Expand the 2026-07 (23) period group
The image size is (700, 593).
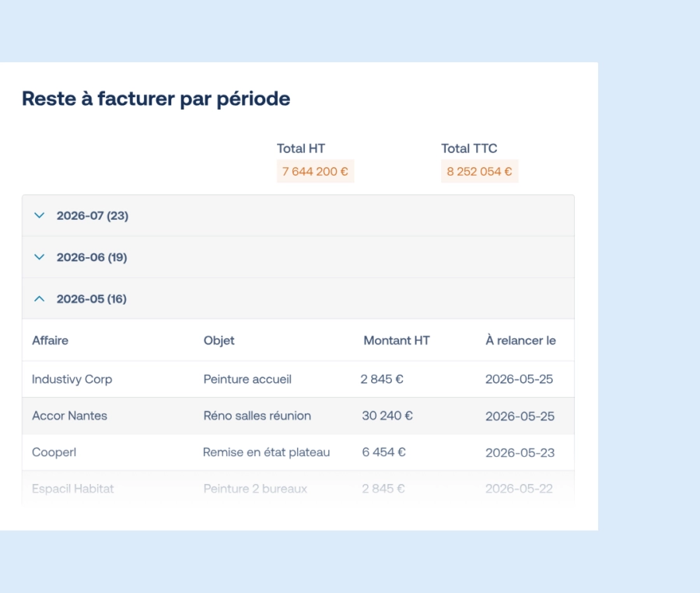click(x=92, y=215)
